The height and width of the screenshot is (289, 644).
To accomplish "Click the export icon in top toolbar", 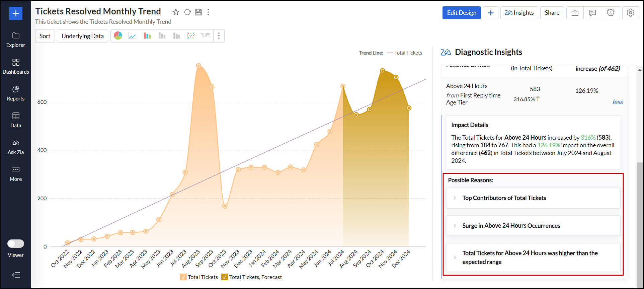I will (575, 13).
